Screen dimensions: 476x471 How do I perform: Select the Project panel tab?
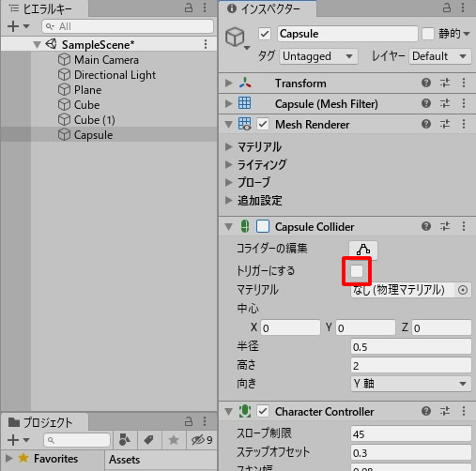(45, 422)
